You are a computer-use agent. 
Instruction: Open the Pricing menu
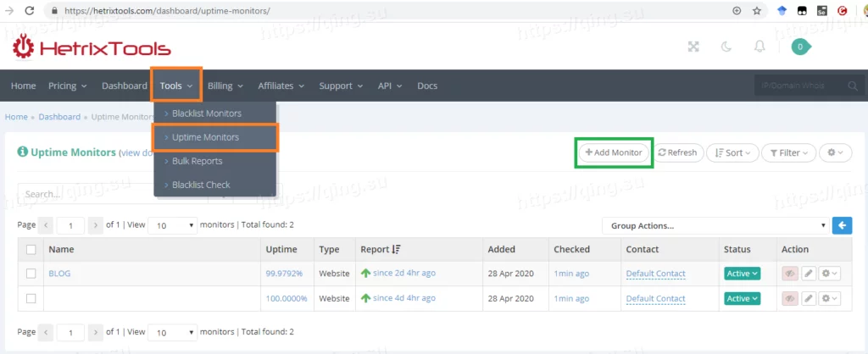[x=68, y=86]
